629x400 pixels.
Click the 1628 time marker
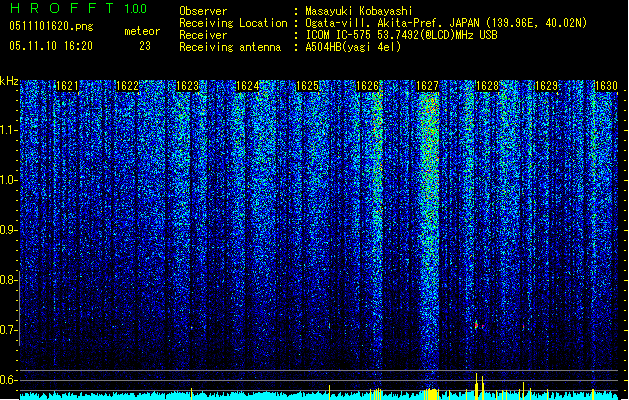pos(487,86)
